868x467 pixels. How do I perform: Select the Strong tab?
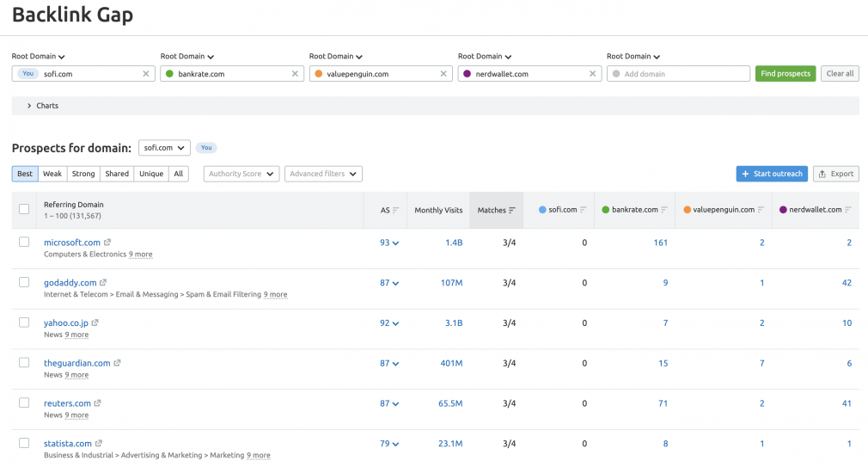tap(83, 174)
